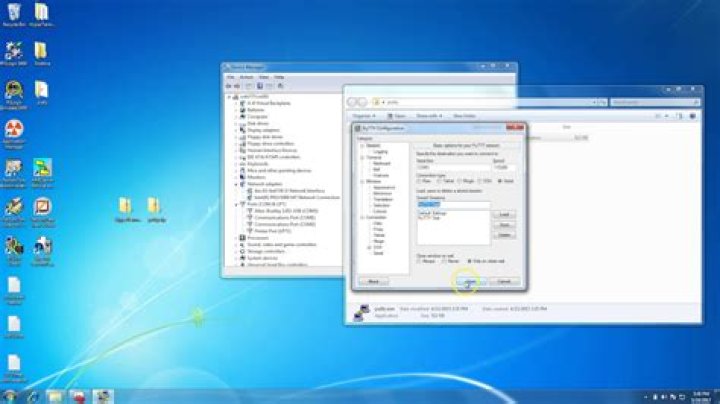
Task: Launch Internet Explorer from the taskbar
Action: click(x=33, y=397)
